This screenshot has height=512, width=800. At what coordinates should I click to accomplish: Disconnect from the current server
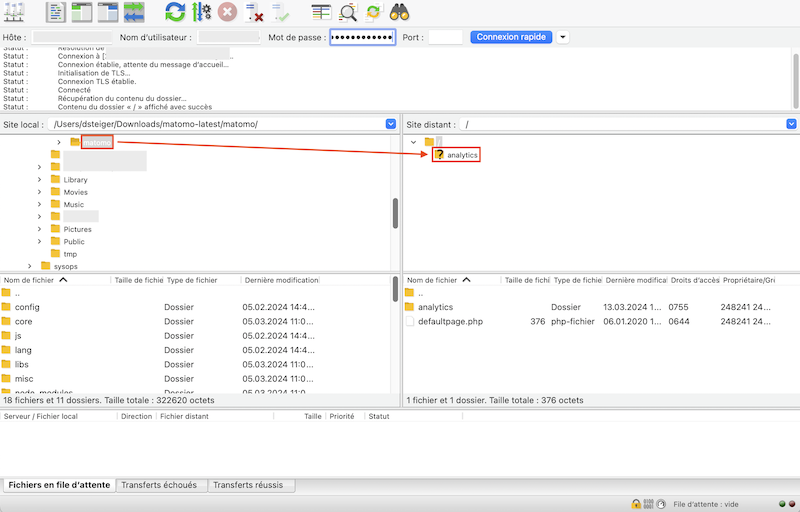point(254,12)
